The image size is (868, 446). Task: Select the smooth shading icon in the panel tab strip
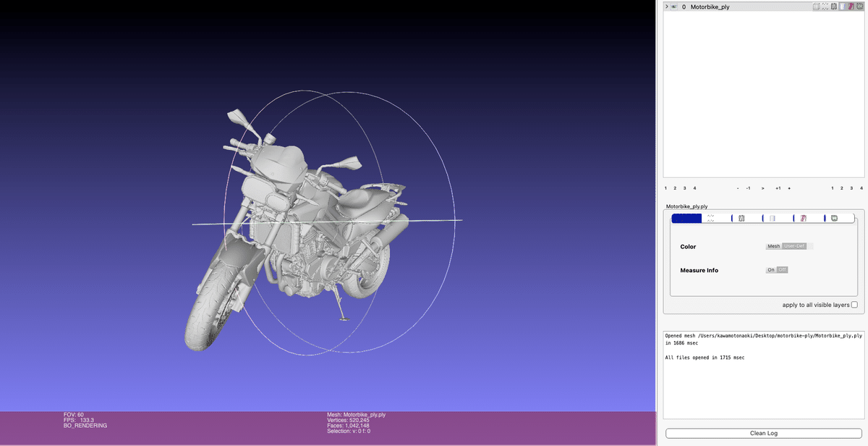click(x=804, y=217)
